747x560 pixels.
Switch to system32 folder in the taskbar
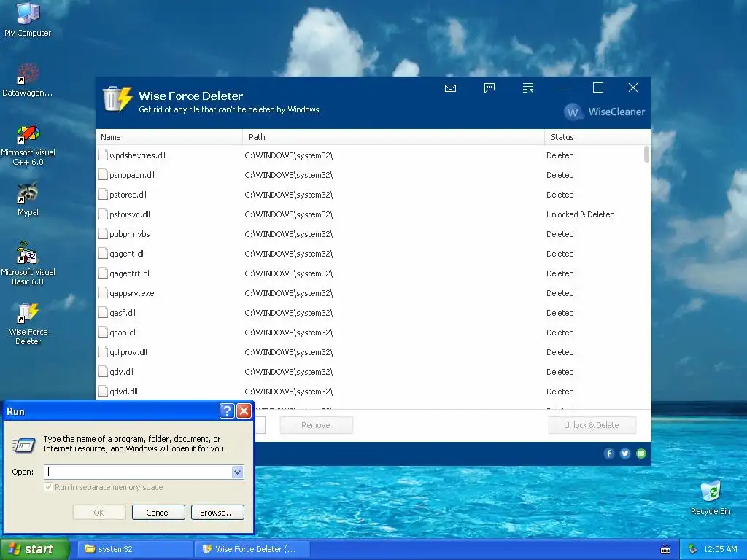tap(135, 549)
